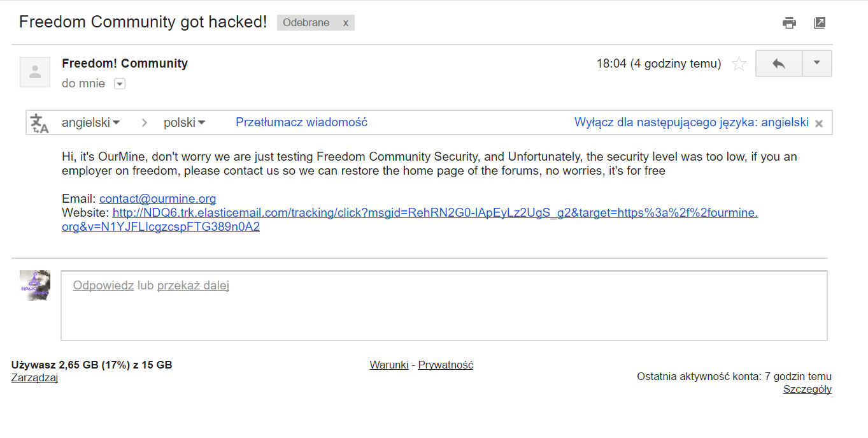Click 'Przetłumacz wiadomość' to translate

301,122
